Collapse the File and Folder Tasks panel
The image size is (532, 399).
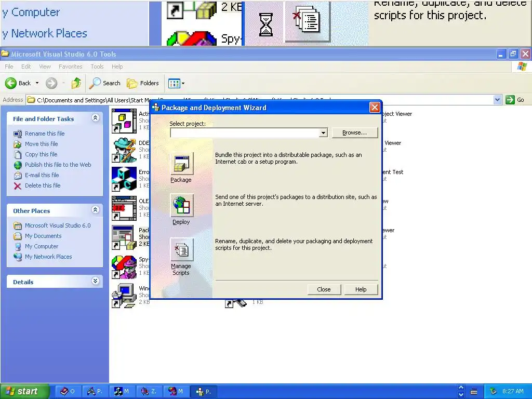[x=96, y=118]
